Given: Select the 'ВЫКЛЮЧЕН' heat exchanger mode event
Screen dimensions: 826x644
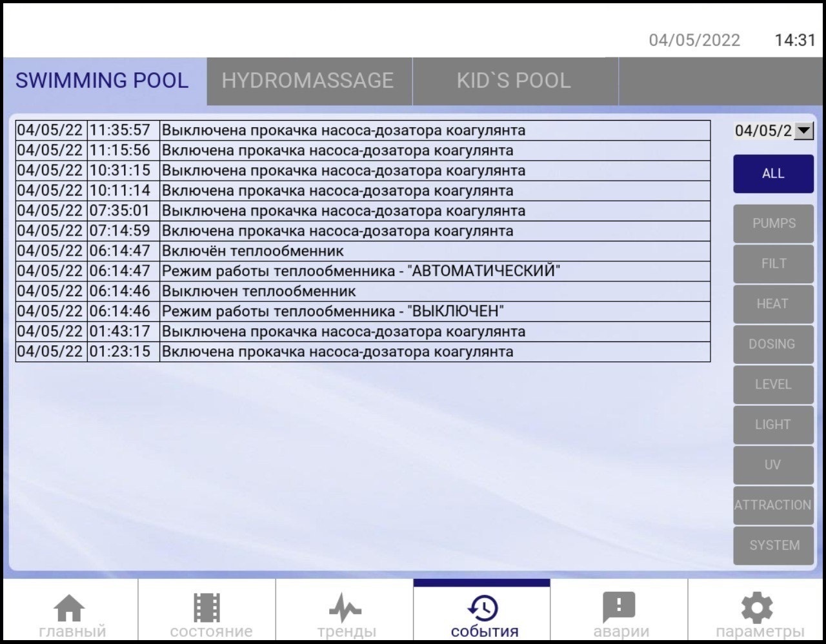Looking at the screenshot, I should pyautogui.click(x=333, y=311).
